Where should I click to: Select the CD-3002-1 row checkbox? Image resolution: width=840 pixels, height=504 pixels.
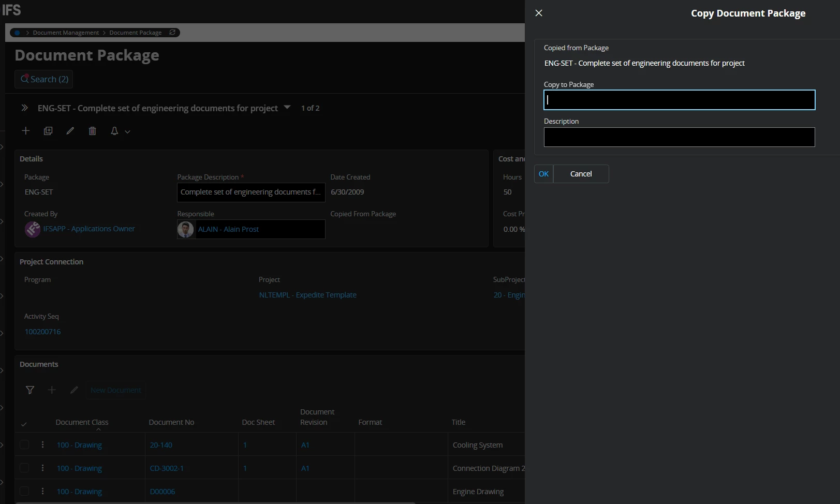coord(24,468)
